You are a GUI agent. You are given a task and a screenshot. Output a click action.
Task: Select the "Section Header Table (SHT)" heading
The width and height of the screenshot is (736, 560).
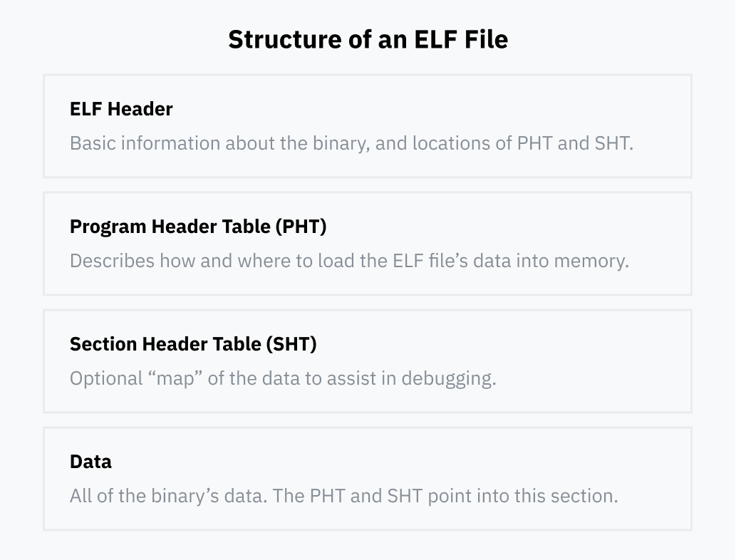pyautogui.click(x=193, y=344)
